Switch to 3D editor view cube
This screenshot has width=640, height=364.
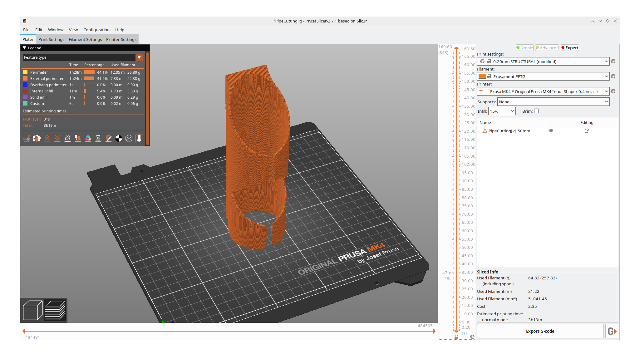click(x=33, y=310)
